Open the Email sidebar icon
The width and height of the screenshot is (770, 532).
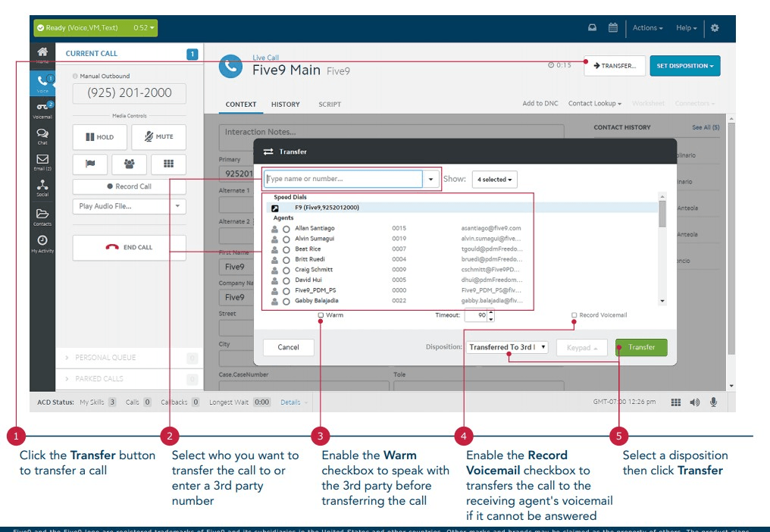pos(42,161)
